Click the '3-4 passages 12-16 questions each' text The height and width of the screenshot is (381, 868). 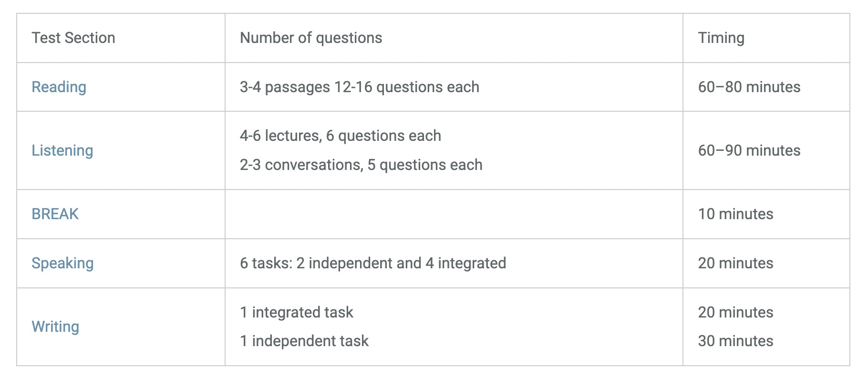pos(359,87)
